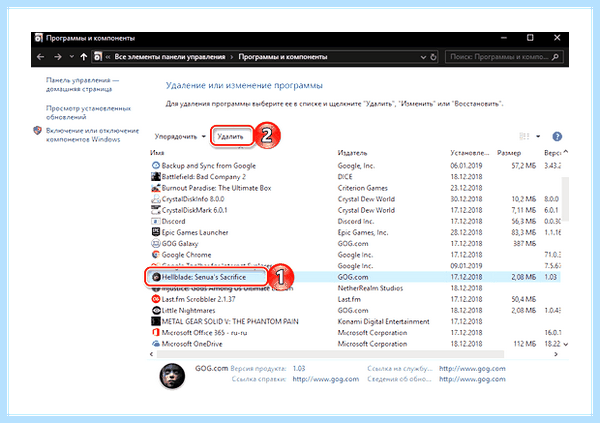Click publisher text Konami Digital Entertainment
600x423 pixels.
pos(383,322)
